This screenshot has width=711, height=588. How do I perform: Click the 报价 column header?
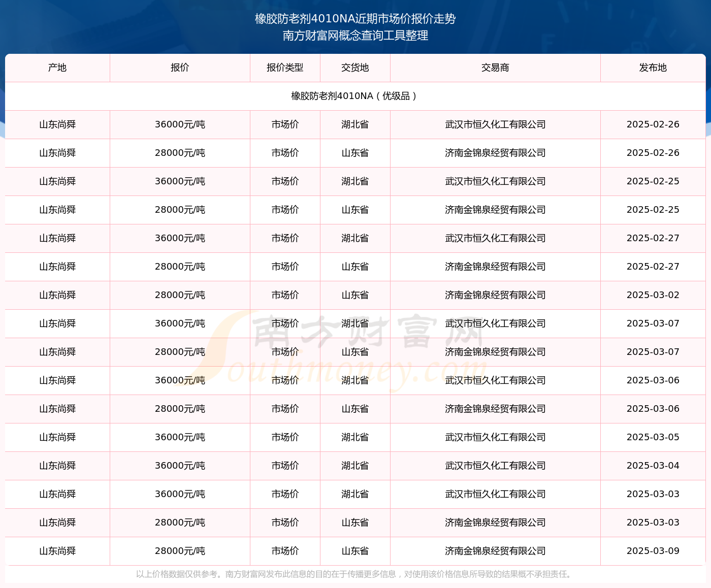[180, 68]
